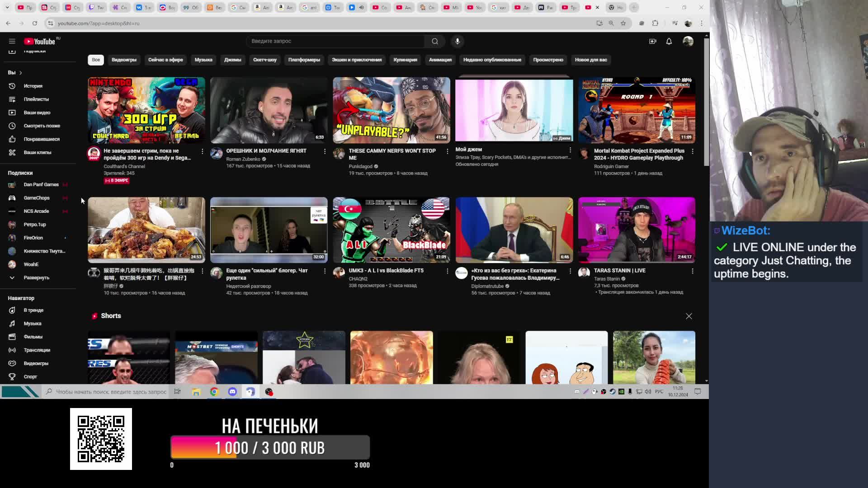Open the YouTube hamburger guide menu

(x=12, y=41)
